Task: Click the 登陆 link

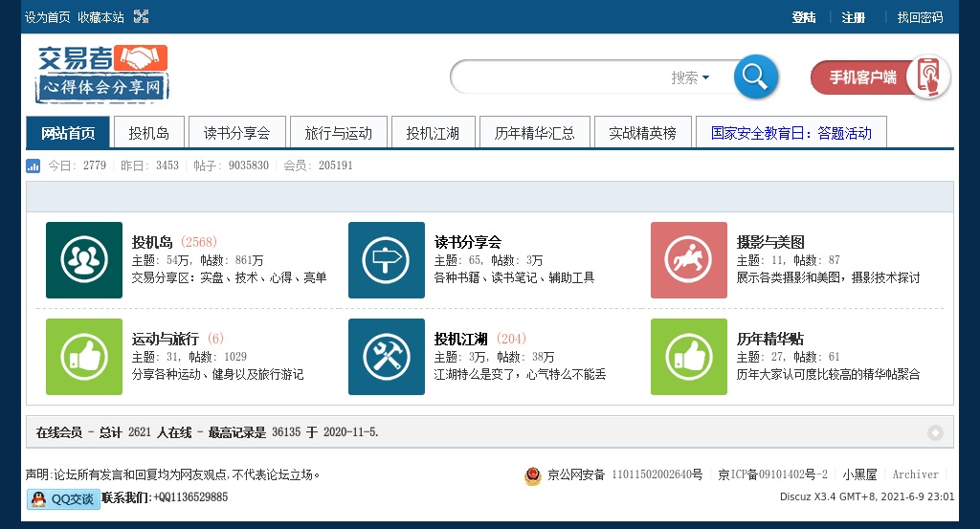Action: [804, 17]
